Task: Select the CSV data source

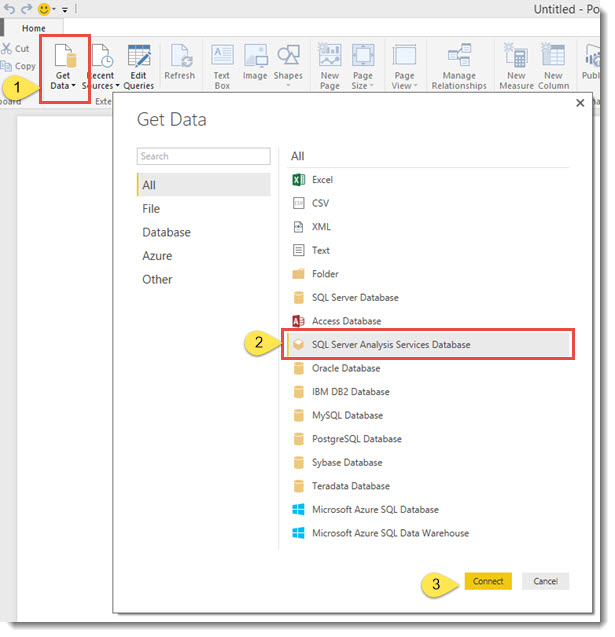Action: 429,203
